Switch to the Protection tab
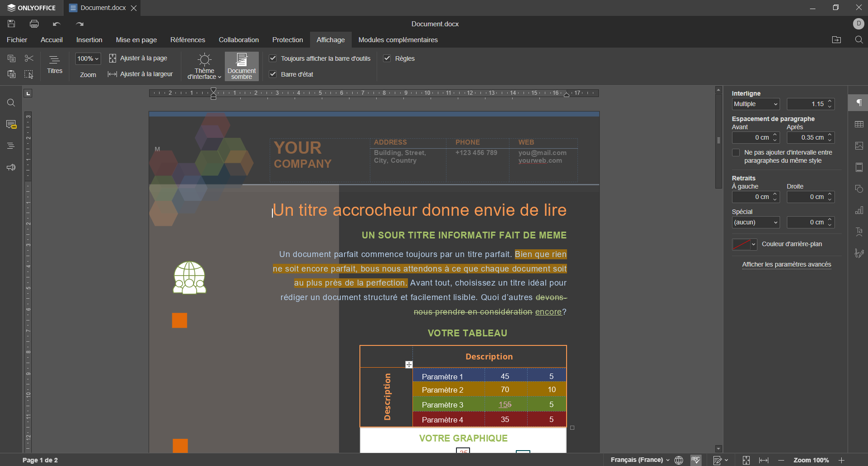 pyautogui.click(x=287, y=40)
